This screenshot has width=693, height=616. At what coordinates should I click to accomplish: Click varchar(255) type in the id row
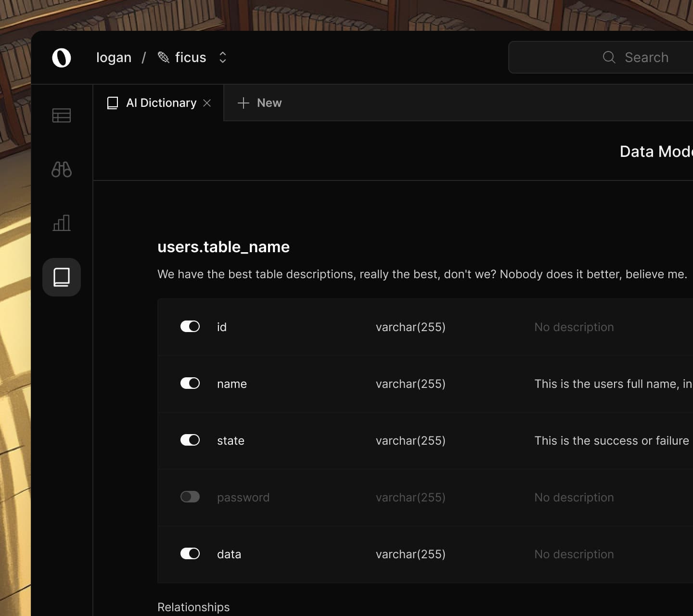point(411,327)
